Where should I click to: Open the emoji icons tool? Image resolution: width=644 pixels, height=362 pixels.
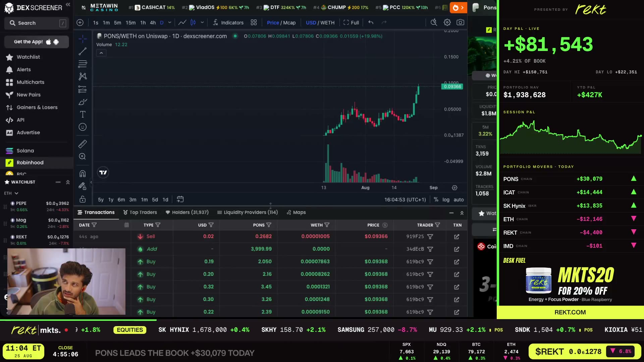tap(83, 127)
